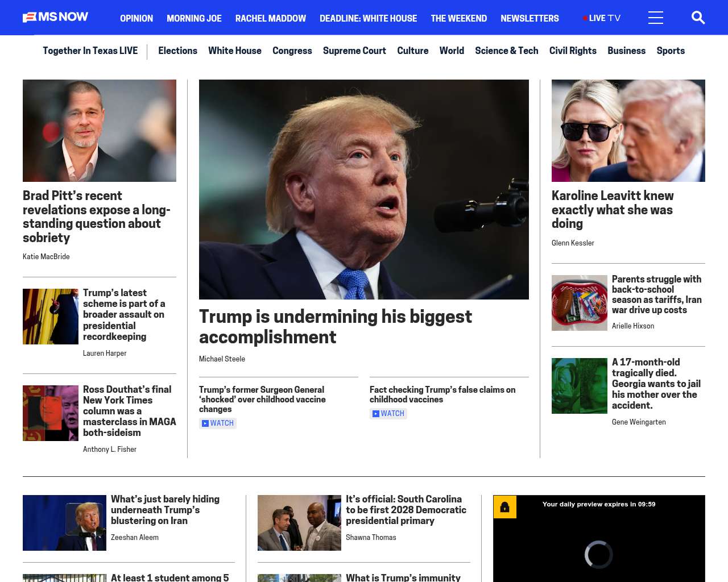
Task: Select the White House topic tab
Action: [x=235, y=51]
